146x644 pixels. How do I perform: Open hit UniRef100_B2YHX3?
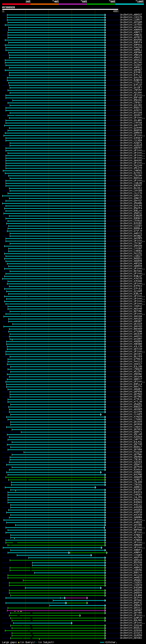click(131, 173)
